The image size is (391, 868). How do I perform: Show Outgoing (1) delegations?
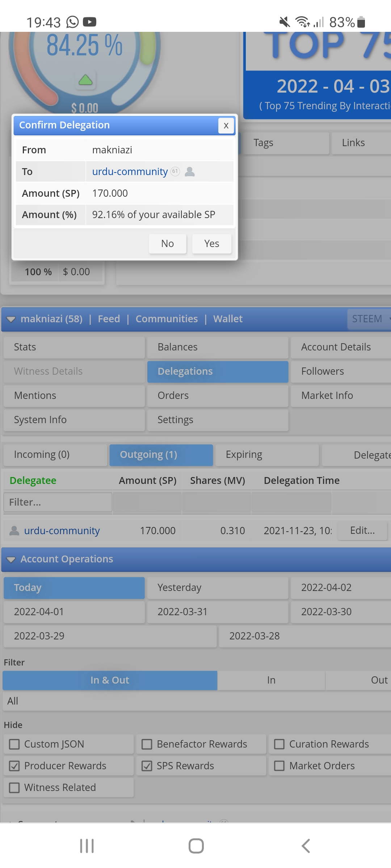tap(161, 455)
